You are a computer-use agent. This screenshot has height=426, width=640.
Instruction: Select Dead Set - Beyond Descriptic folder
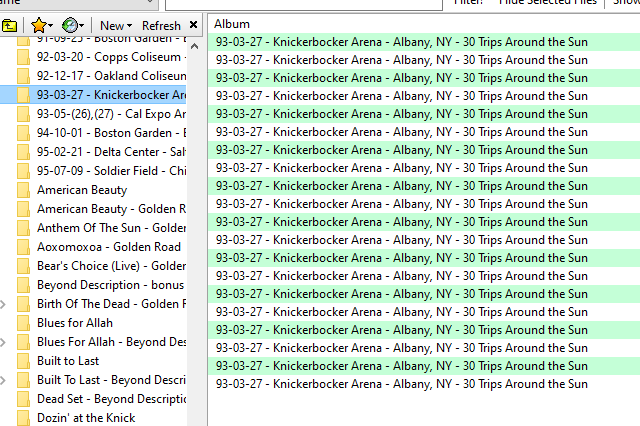111,399
